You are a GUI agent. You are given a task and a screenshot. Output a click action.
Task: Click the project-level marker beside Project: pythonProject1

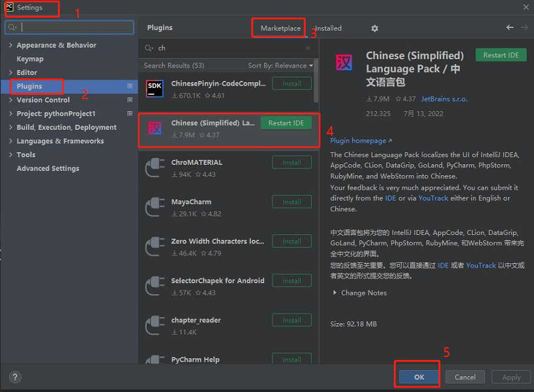click(130, 114)
